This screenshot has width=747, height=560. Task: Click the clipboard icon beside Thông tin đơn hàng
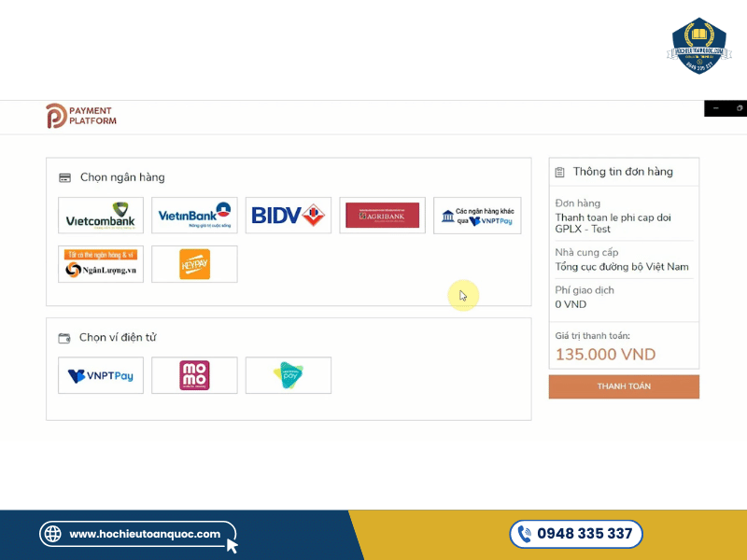coord(559,173)
